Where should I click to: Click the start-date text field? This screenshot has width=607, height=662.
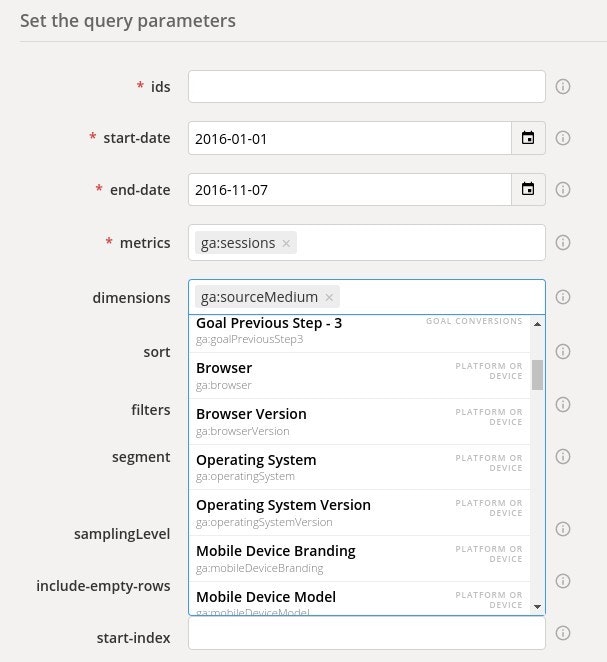pos(349,138)
